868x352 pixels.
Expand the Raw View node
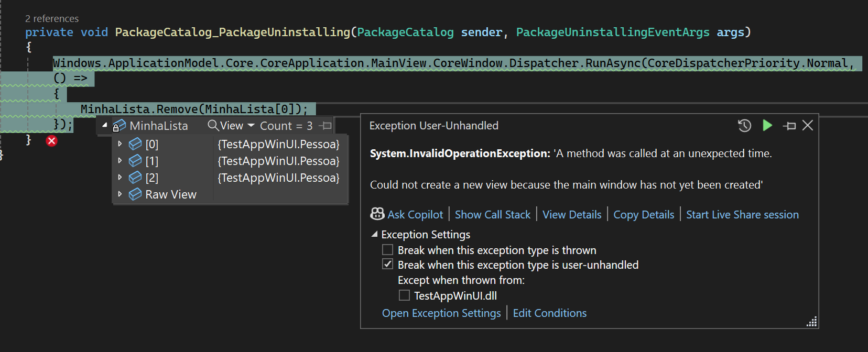coord(120,194)
